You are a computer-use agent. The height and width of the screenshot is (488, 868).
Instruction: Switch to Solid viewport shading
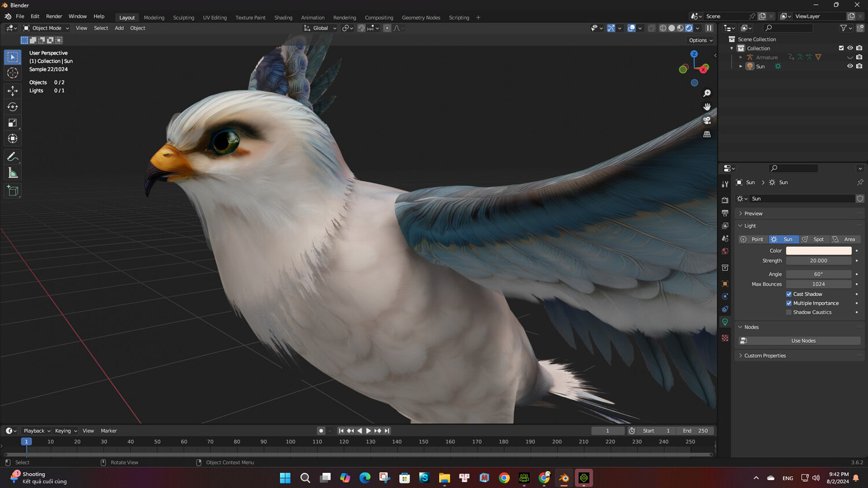tap(672, 28)
